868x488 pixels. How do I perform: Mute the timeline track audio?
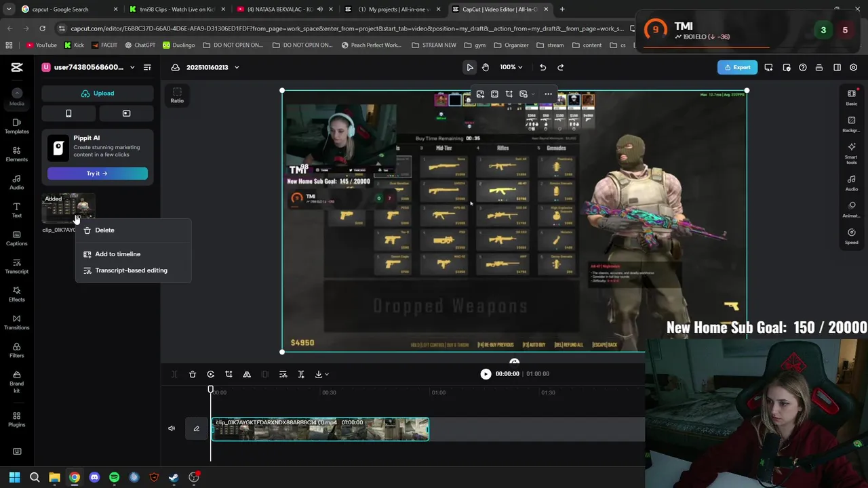point(172,428)
